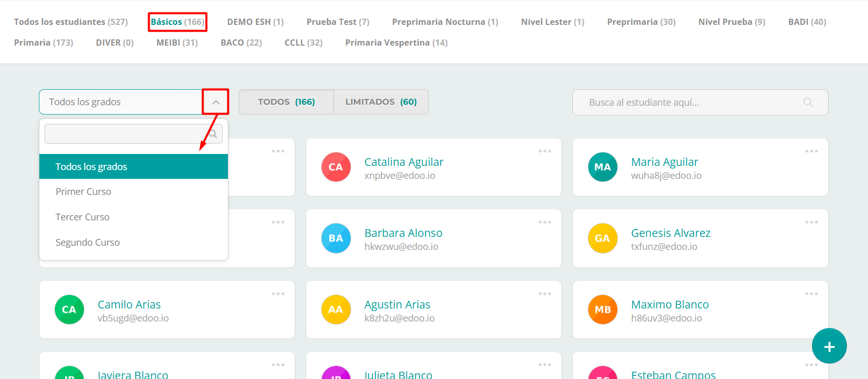
Task: Open Nivel Prueba (9) tab
Action: tap(732, 22)
